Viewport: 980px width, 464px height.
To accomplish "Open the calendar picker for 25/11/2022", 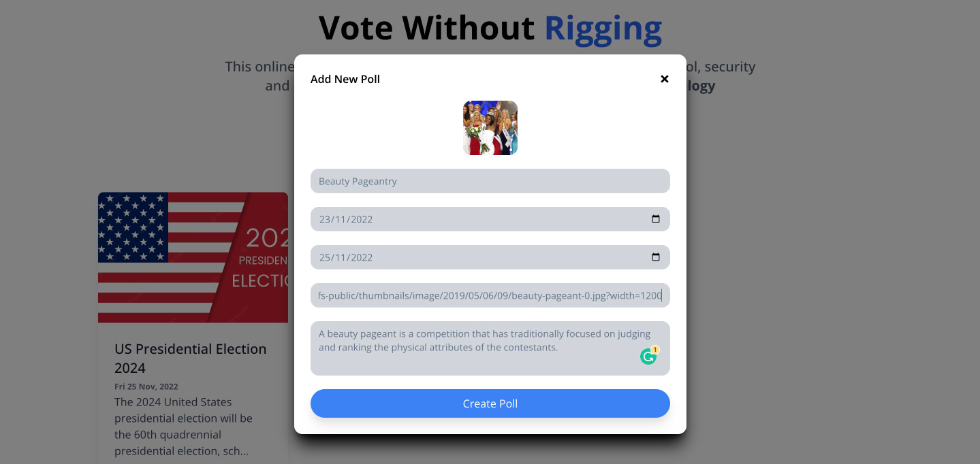I will click(x=656, y=257).
